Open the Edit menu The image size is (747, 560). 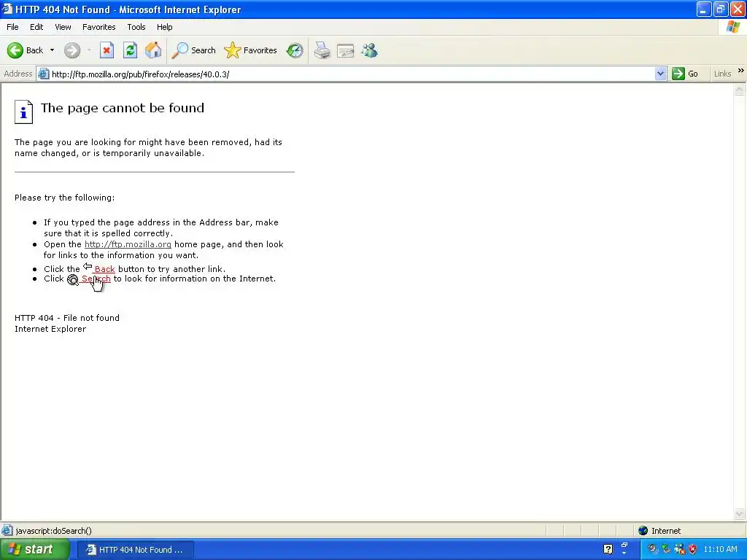tap(36, 27)
